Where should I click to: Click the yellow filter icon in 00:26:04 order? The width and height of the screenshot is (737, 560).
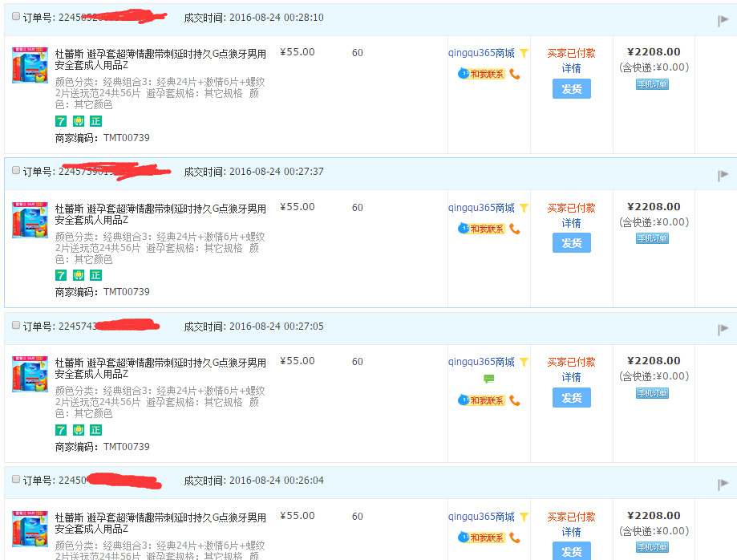(x=524, y=517)
